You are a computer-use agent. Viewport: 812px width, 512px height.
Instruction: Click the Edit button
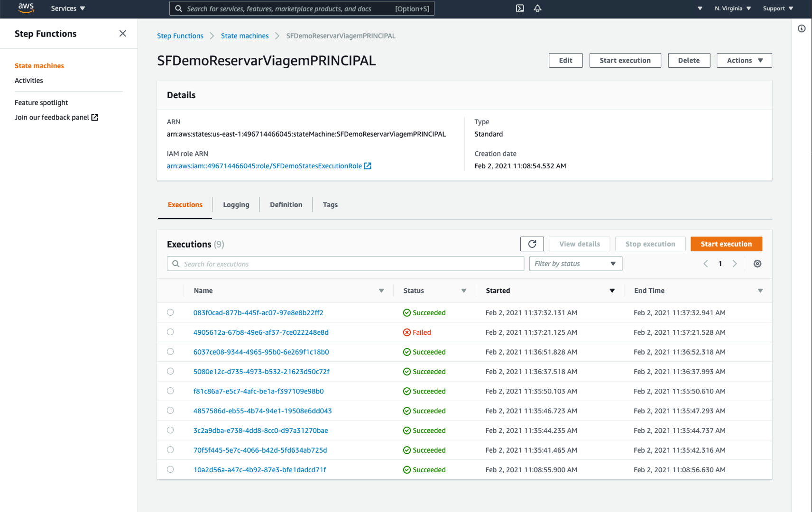click(x=565, y=60)
